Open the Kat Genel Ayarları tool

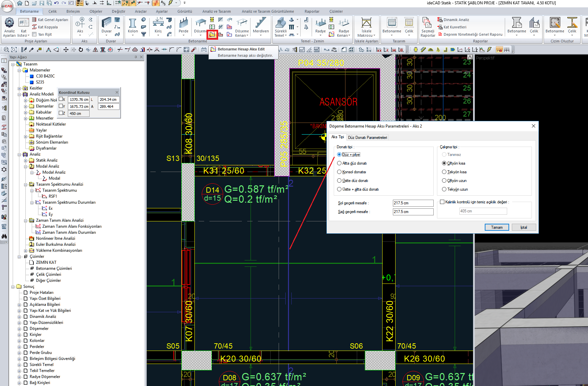[x=50, y=20]
